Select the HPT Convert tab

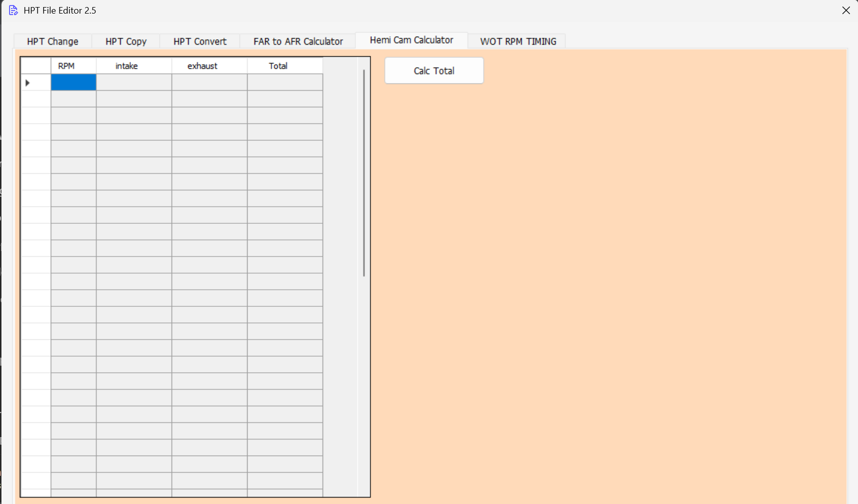(199, 41)
